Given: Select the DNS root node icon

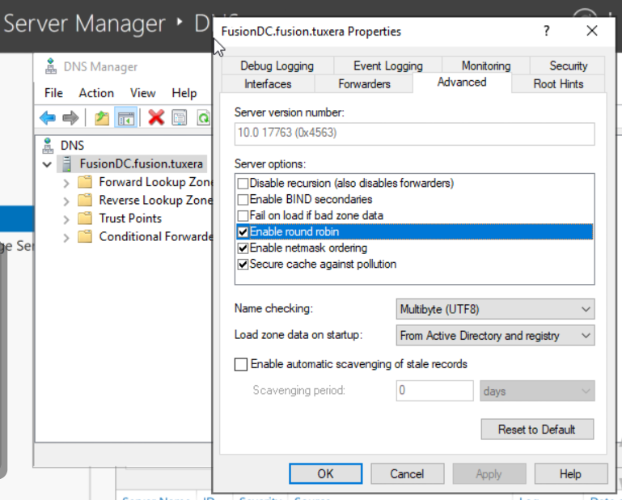Looking at the screenshot, I should tap(47, 145).
